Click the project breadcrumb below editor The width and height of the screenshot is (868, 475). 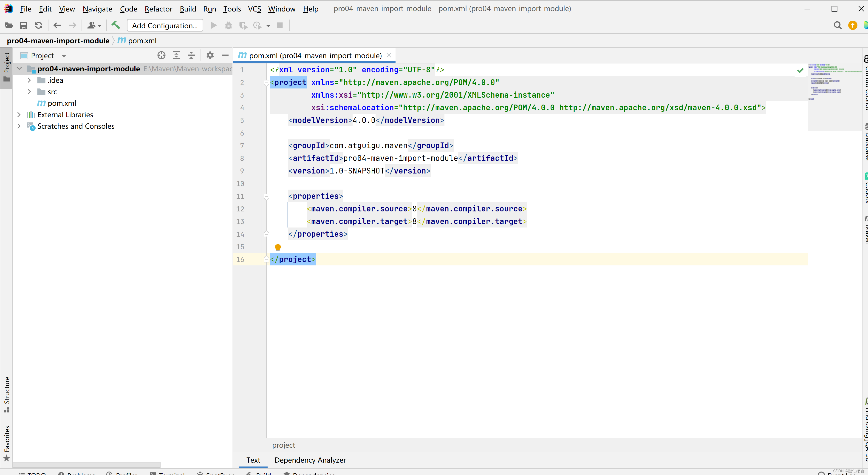pyautogui.click(x=283, y=445)
